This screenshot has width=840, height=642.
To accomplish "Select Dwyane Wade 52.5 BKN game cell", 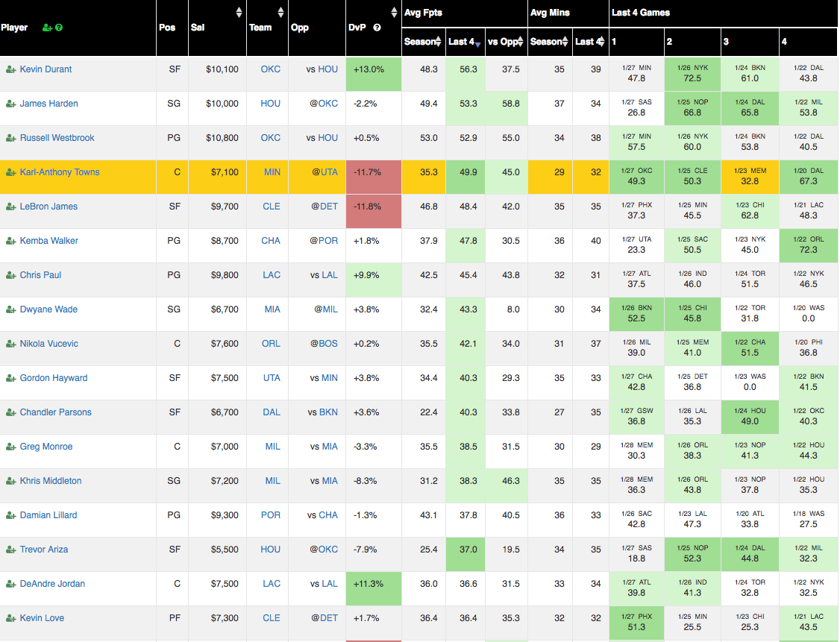I will pos(636,314).
